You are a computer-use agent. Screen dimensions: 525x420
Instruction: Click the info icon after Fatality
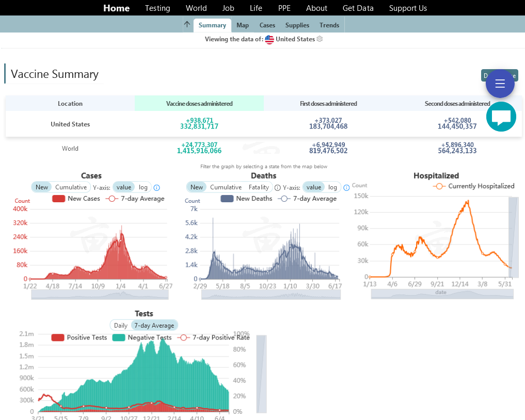pyautogui.click(x=278, y=188)
